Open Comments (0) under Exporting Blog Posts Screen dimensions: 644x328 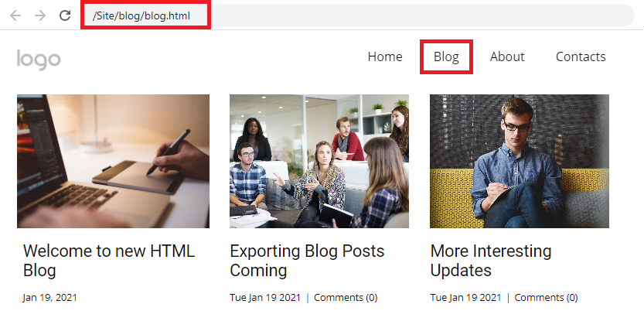pos(346,298)
